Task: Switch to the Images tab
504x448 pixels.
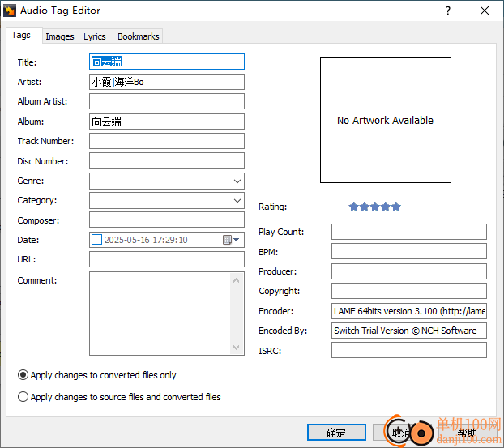Action: coord(60,36)
